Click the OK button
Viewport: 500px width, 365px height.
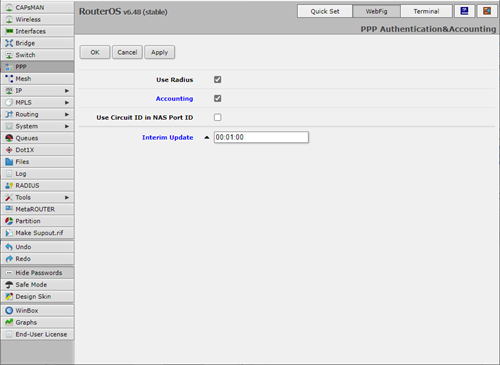point(95,52)
